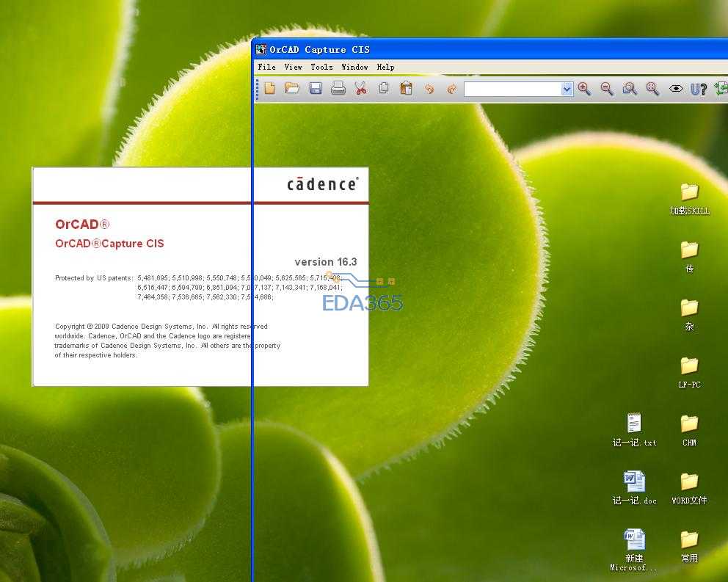This screenshot has width=728, height=582.
Task: Paste using the clipboard icon
Action: [x=407, y=88]
